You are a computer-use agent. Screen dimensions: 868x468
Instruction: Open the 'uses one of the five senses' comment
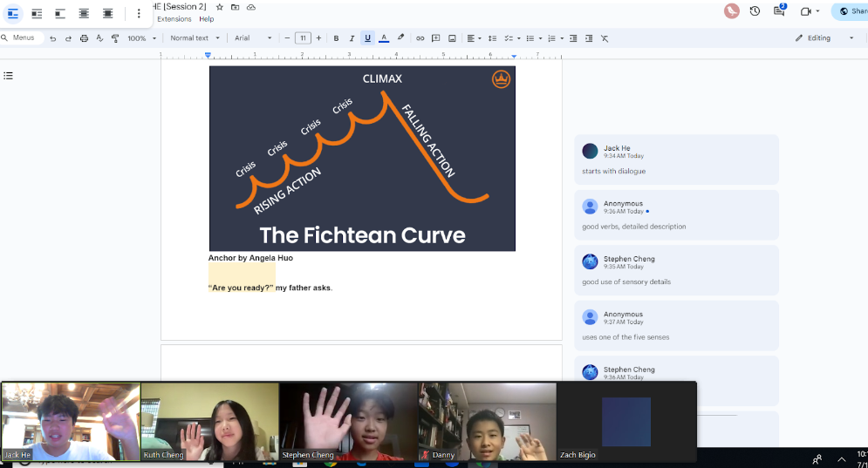click(x=676, y=325)
